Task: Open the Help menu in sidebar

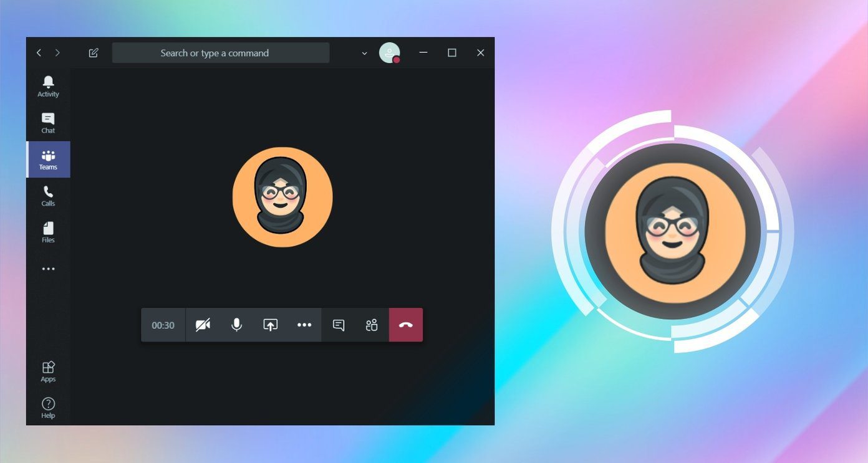Action: (x=48, y=408)
